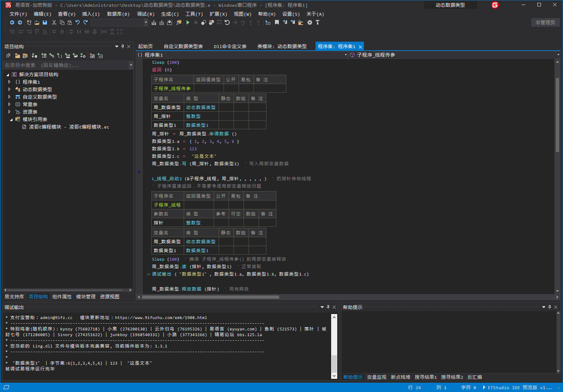This screenshot has width=563, height=392.
Task: Open the 程序集1 scope dropdown
Action: pyautogui.click(x=346, y=55)
